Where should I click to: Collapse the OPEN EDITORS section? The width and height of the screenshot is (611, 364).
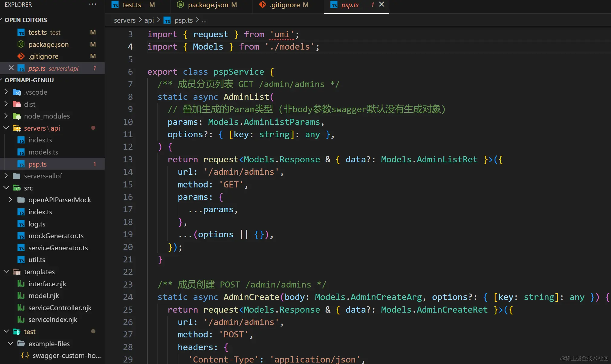pyautogui.click(x=26, y=20)
